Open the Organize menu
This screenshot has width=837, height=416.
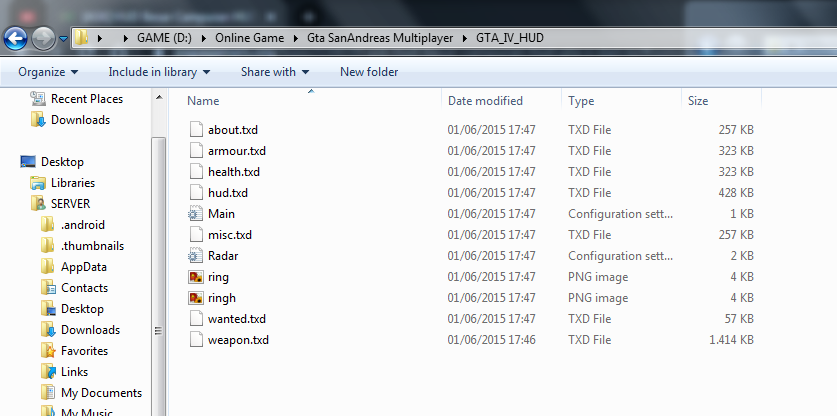(48, 72)
